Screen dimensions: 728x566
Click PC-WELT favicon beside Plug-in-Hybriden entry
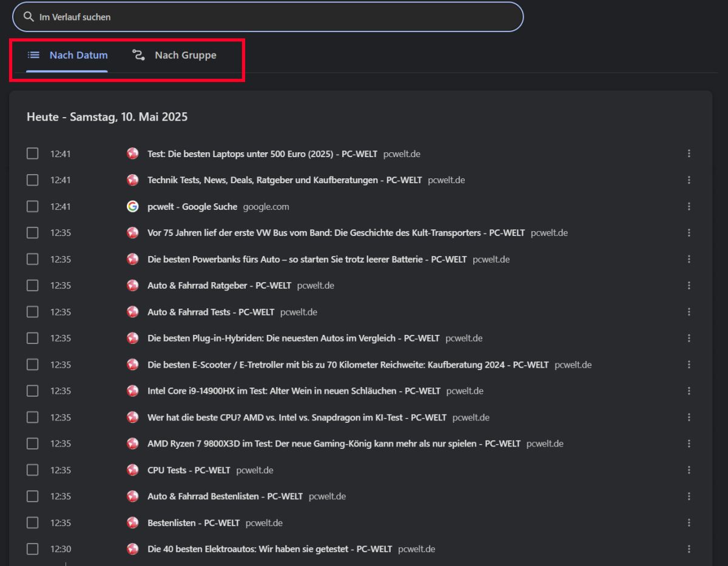coord(132,338)
